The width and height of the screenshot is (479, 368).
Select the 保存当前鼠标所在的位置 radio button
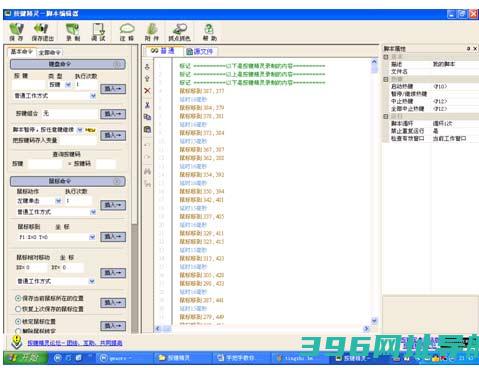[18, 298]
